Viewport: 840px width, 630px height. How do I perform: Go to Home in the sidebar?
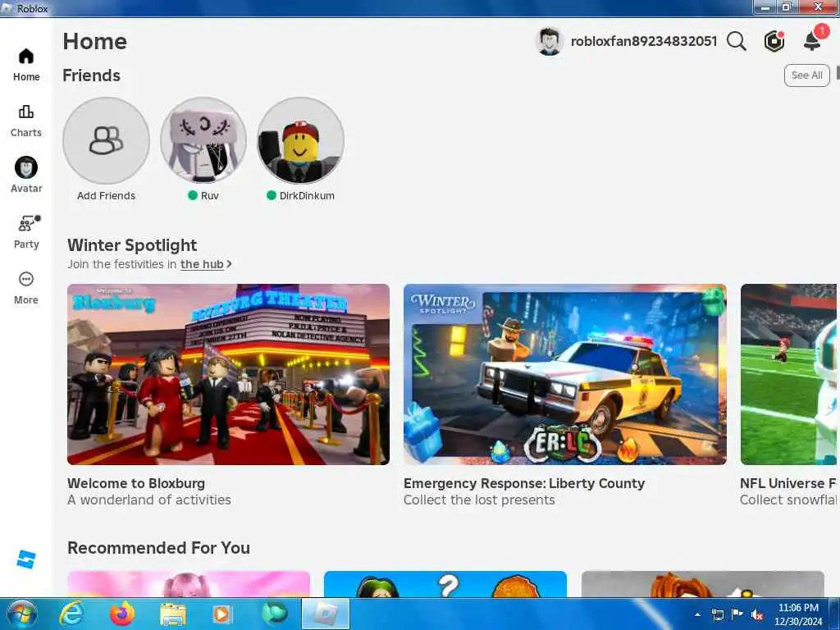click(25, 64)
